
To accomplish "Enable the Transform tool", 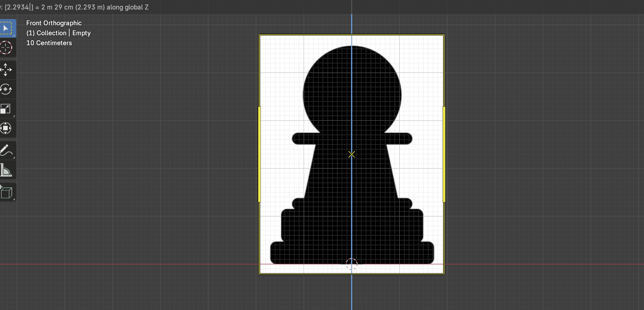I will coord(6,129).
